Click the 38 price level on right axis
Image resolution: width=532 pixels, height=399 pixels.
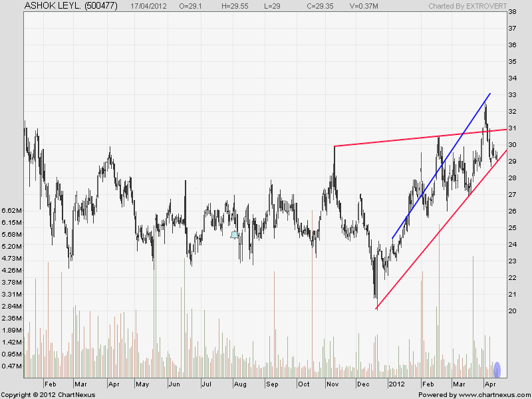pos(513,12)
